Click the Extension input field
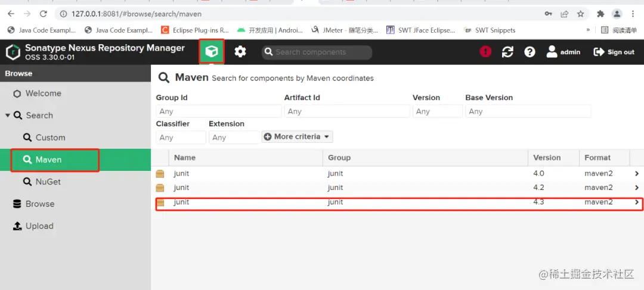 coord(234,138)
